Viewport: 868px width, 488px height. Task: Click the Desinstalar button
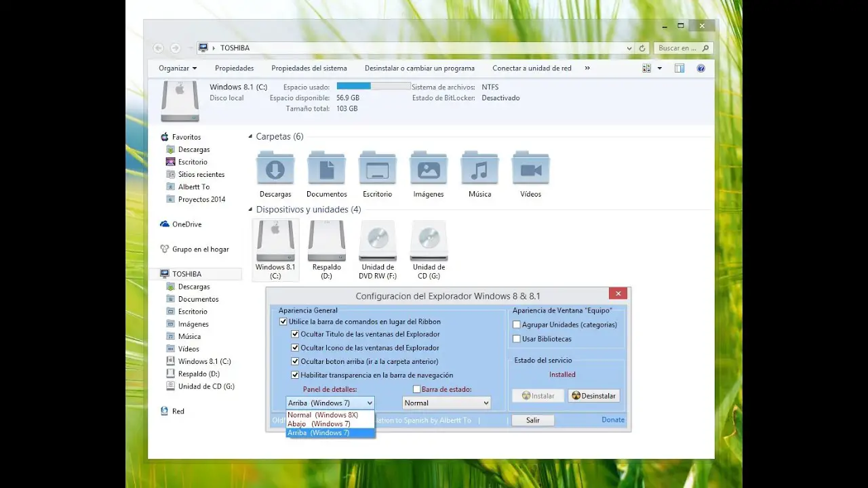pos(593,396)
